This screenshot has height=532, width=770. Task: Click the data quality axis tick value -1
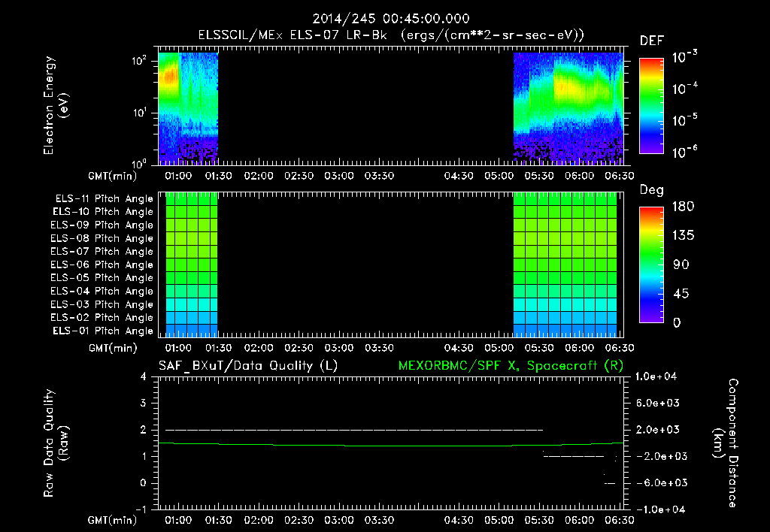[141, 509]
